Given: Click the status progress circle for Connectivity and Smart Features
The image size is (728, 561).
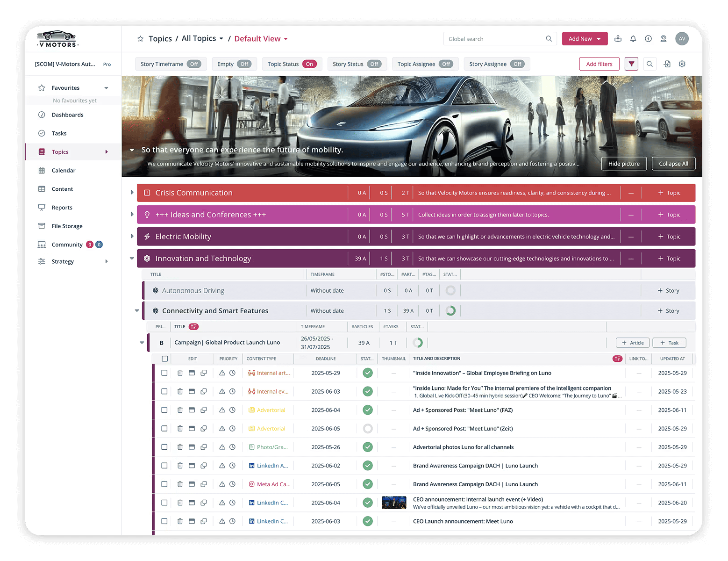Looking at the screenshot, I should [450, 310].
